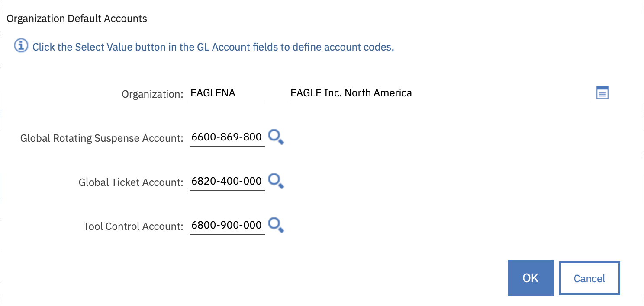This screenshot has width=644, height=306.
Task: Focus the 6800-900-000 account field
Action: 227,225
